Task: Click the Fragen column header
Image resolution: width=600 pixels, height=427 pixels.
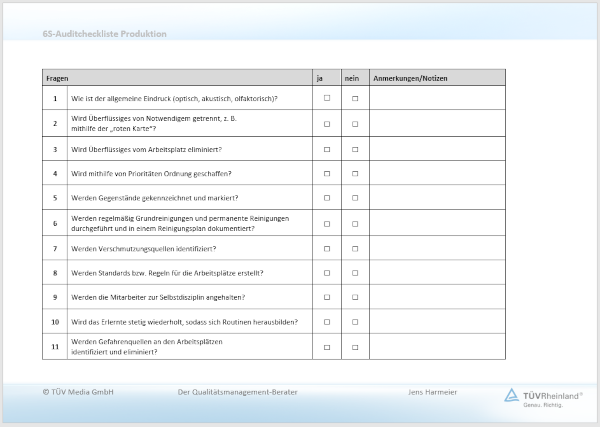Action: click(56, 78)
